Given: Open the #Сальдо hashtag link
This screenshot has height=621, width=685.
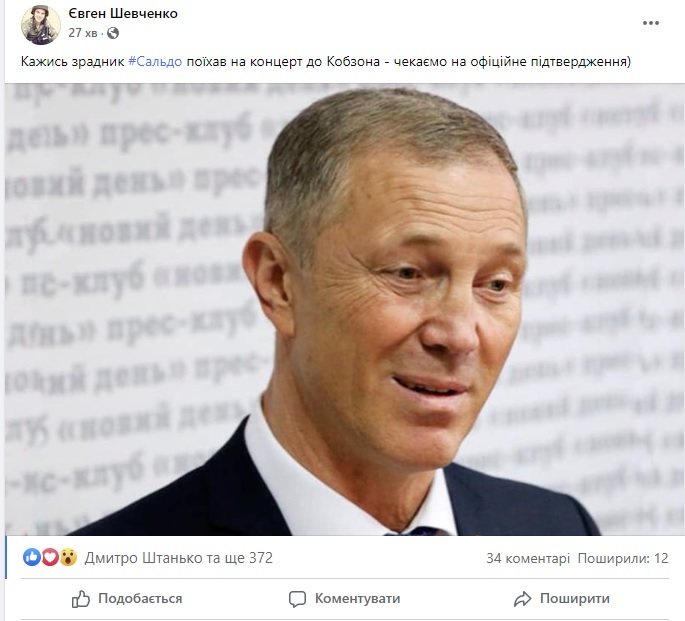Looking at the screenshot, I should [x=155, y=62].
